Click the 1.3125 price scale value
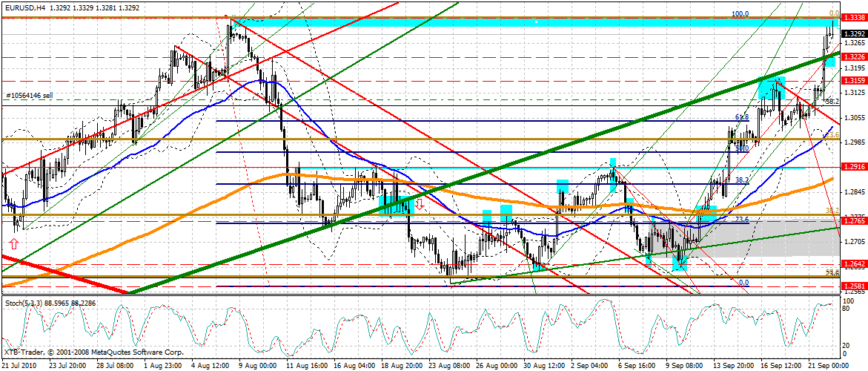Image resolution: width=868 pixels, height=371 pixels. (853, 93)
